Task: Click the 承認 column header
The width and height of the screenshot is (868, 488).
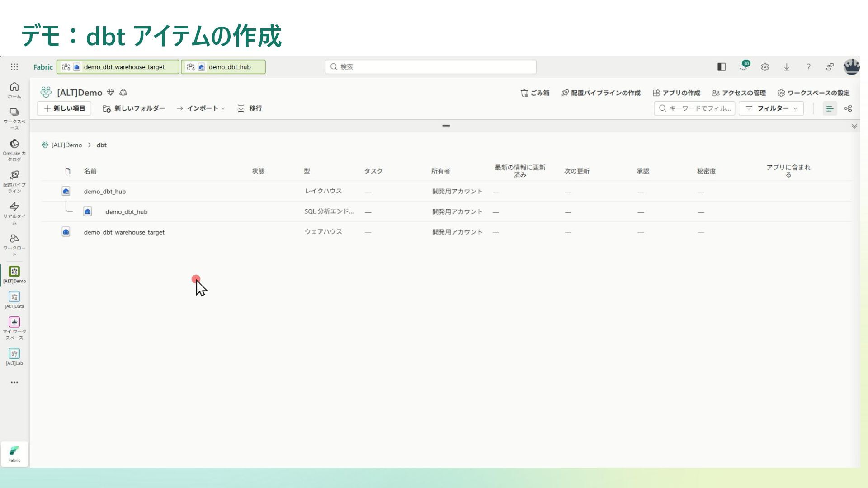Action: point(643,171)
